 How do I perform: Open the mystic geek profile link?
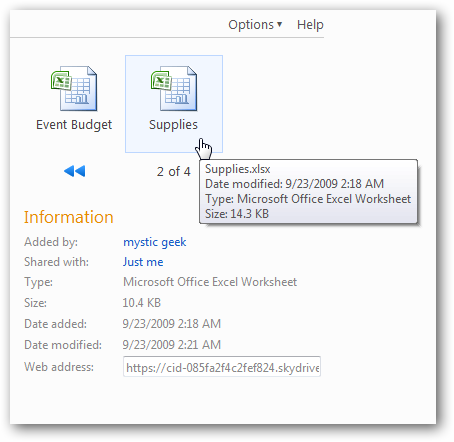(154, 242)
